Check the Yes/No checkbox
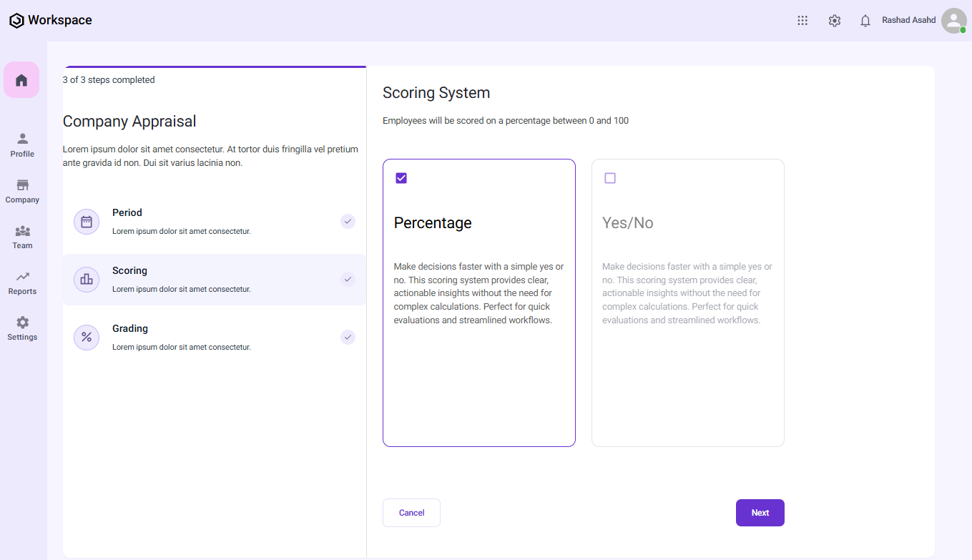The image size is (972, 560). [x=610, y=178]
